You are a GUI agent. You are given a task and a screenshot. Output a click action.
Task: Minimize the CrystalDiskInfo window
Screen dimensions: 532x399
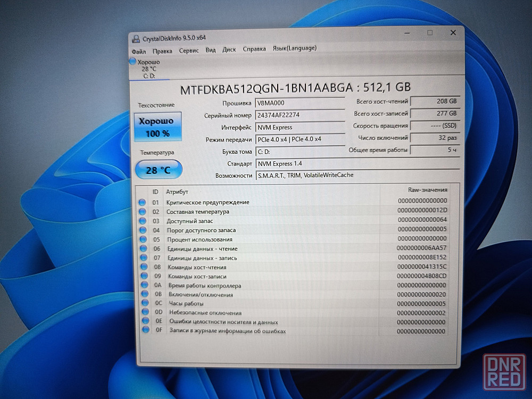(x=407, y=33)
